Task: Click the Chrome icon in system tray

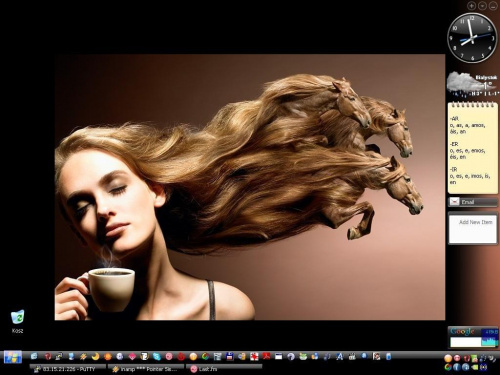Action: pos(448,367)
